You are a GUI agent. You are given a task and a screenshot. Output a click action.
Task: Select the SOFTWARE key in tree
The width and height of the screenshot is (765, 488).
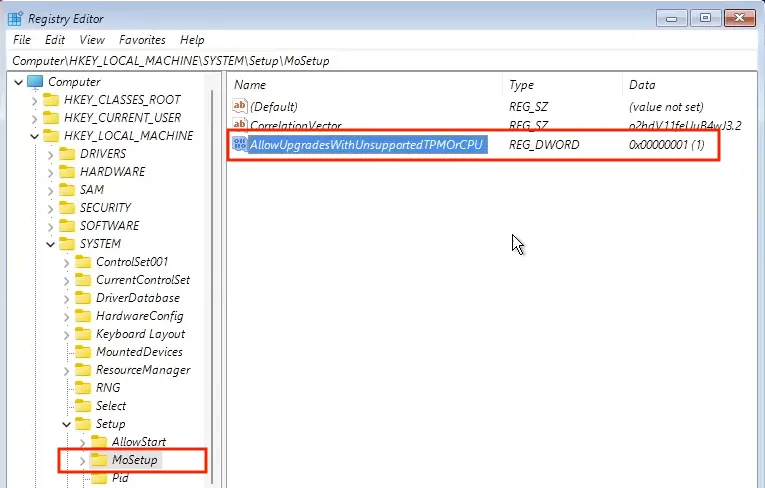pos(109,226)
